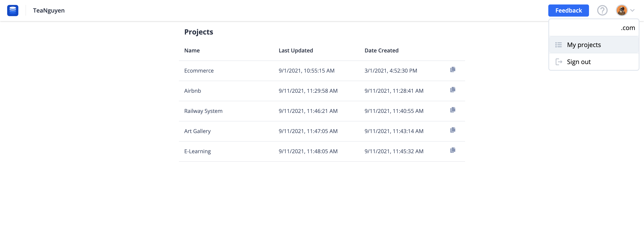
Task: Choose Sign out from account menu
Action: click(x=594, y=62)
